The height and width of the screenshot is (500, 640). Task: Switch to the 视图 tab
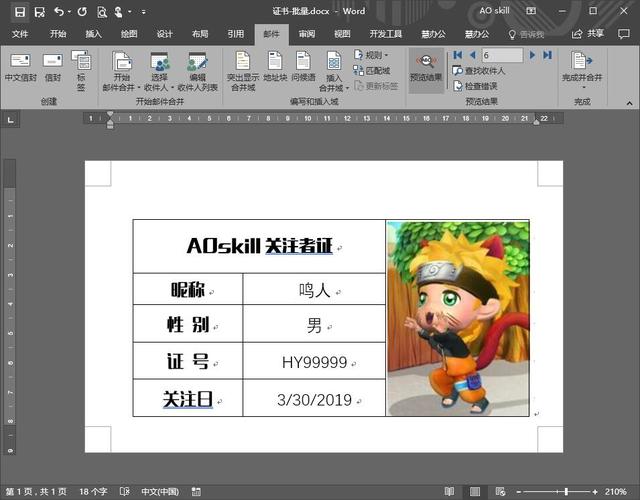click(342, 34)
